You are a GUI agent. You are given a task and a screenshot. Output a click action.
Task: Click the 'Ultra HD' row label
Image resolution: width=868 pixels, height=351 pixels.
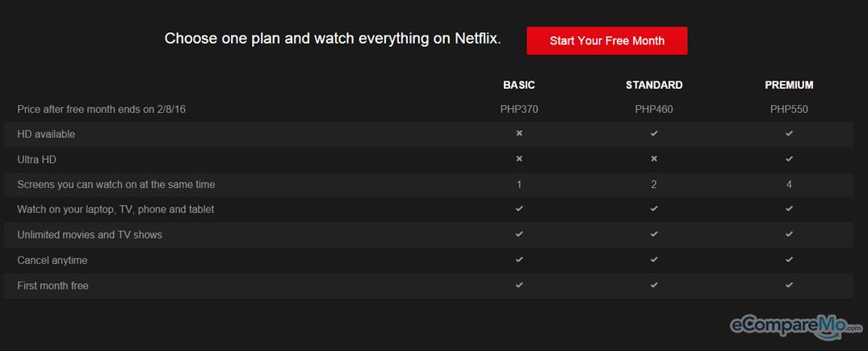point(36,160)
